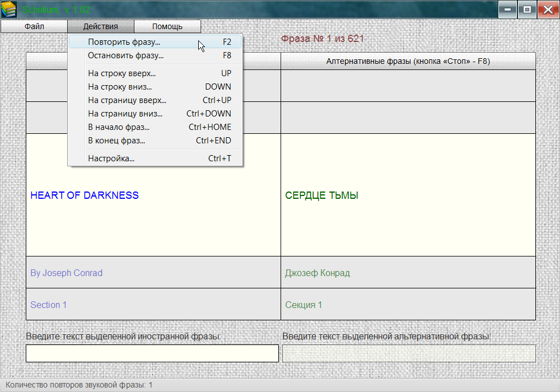
Task: Close the Действия menu
Action: point(101,26)
